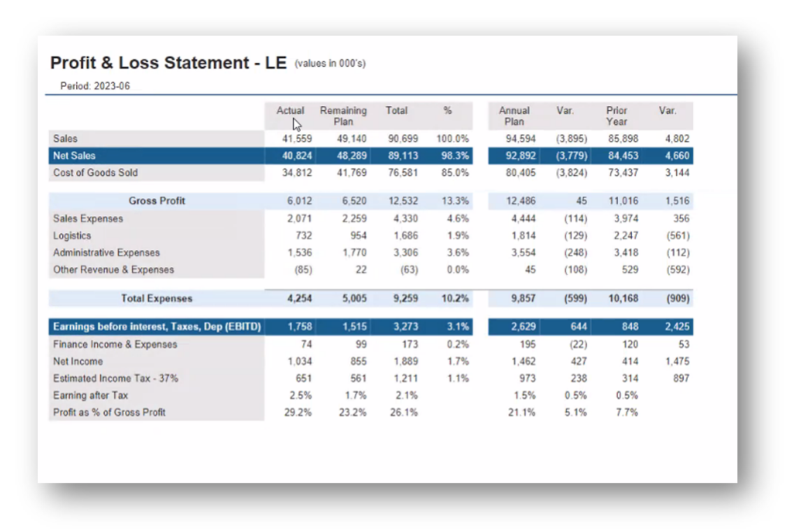Viewport: 801px width, 532px height.
Task: Select the Remaining Plan column header
Action: [343, 116]
